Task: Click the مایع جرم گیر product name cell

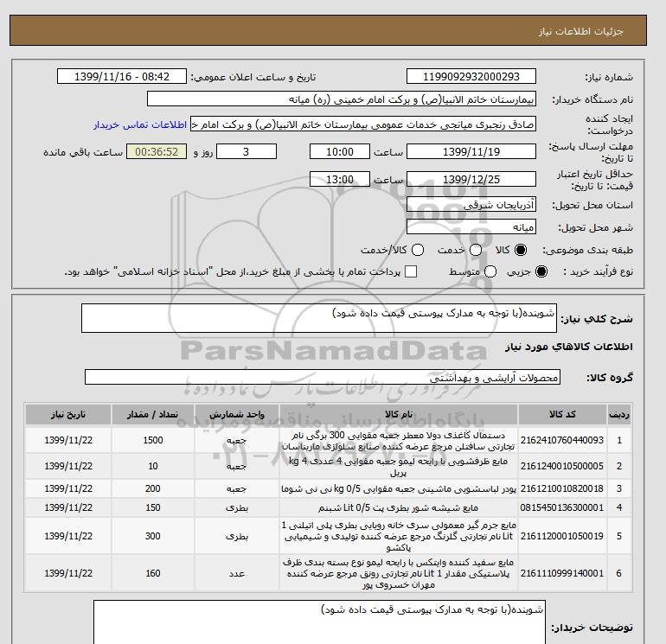Action: [x=399, y=536]
